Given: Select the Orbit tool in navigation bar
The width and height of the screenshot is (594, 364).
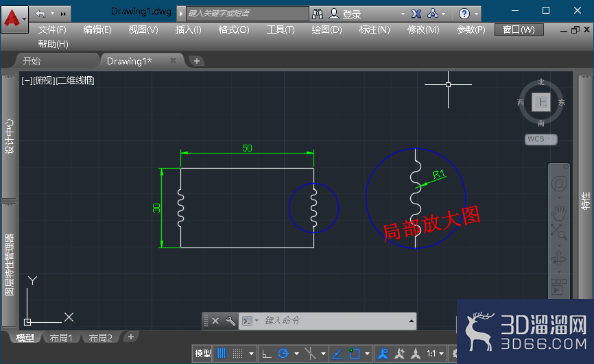Looking at the screenshot, I should tap(559, 258).
